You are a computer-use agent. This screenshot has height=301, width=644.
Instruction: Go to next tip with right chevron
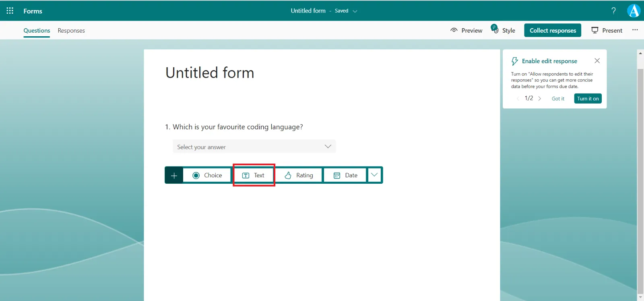coord(540,98)
